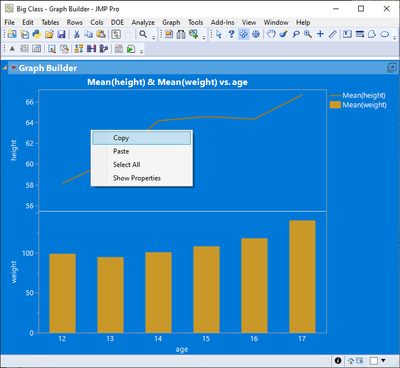Select the Line drawing tool
This screenshot has height=368, width=400.
332,34
